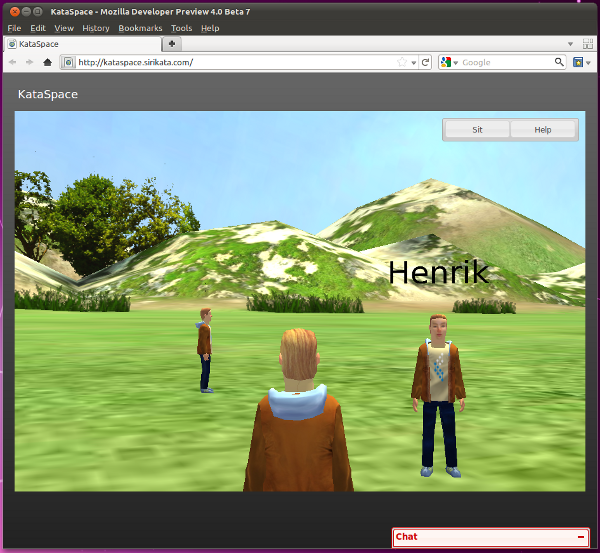Go back using the back arrow
The width and height of the screenshot is (600, 553).
tap(12, 62)
